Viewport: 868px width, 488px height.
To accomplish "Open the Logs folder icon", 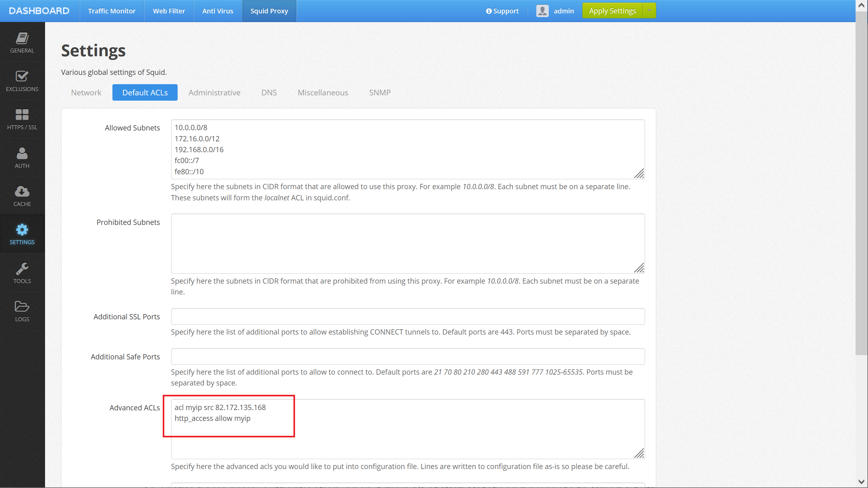I will [22, 306].
